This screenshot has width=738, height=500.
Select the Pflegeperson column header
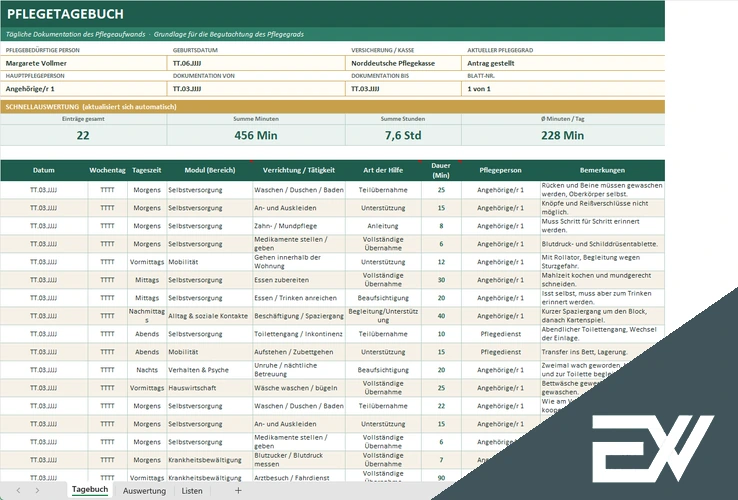(500, 170)
